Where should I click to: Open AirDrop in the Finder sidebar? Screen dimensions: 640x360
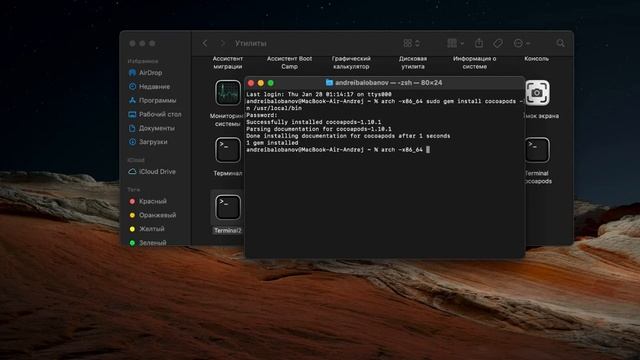coord(145,73)
